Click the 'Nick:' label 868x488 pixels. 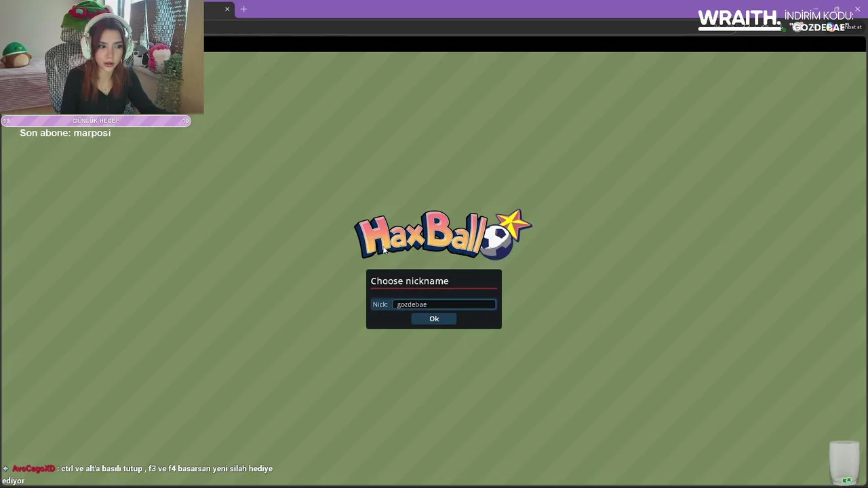point(380,304)
